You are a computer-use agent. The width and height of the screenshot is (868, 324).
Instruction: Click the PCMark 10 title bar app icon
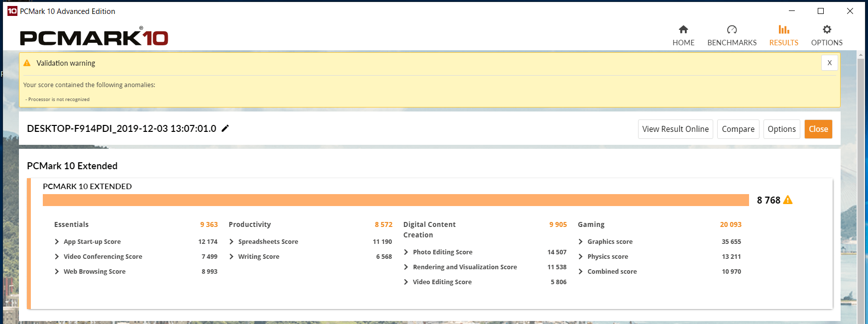point(12,11)
